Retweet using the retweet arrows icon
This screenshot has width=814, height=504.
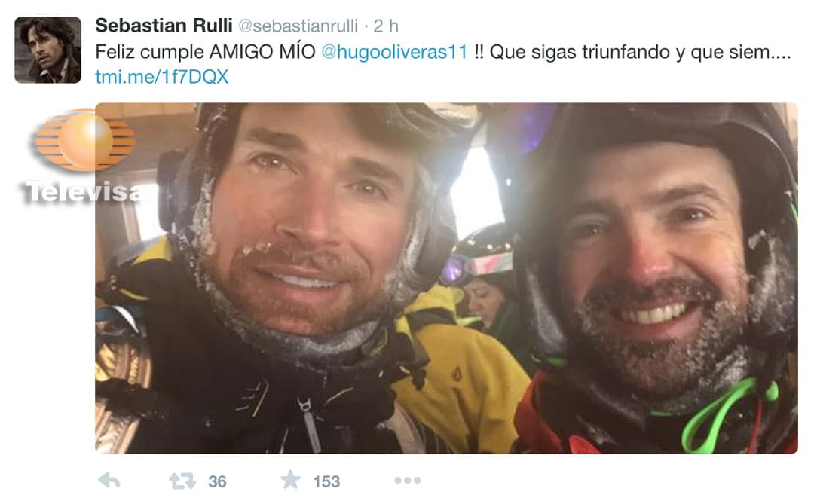pyautogui.click(x=182, y=481)
